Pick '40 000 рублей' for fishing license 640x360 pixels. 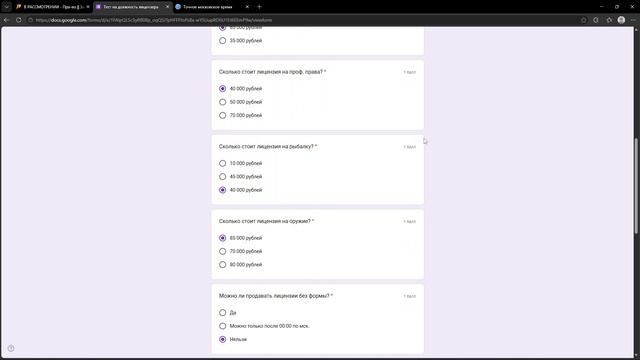click(x=222, y=190)
